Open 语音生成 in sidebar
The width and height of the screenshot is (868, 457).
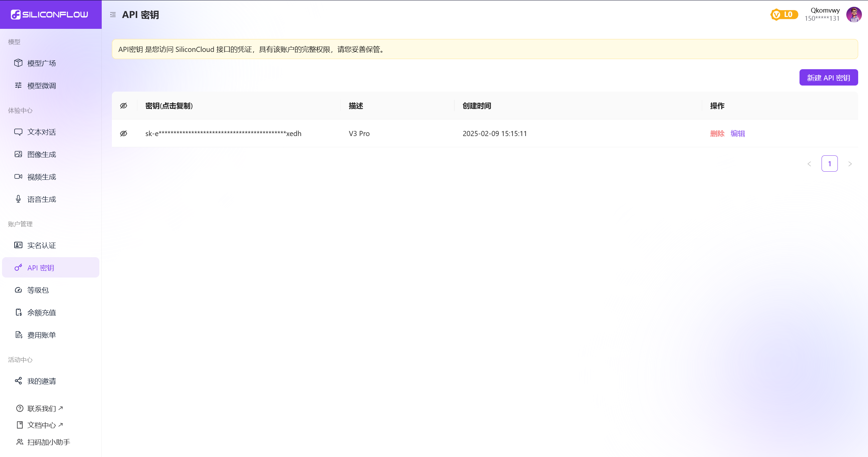[51, 199]
